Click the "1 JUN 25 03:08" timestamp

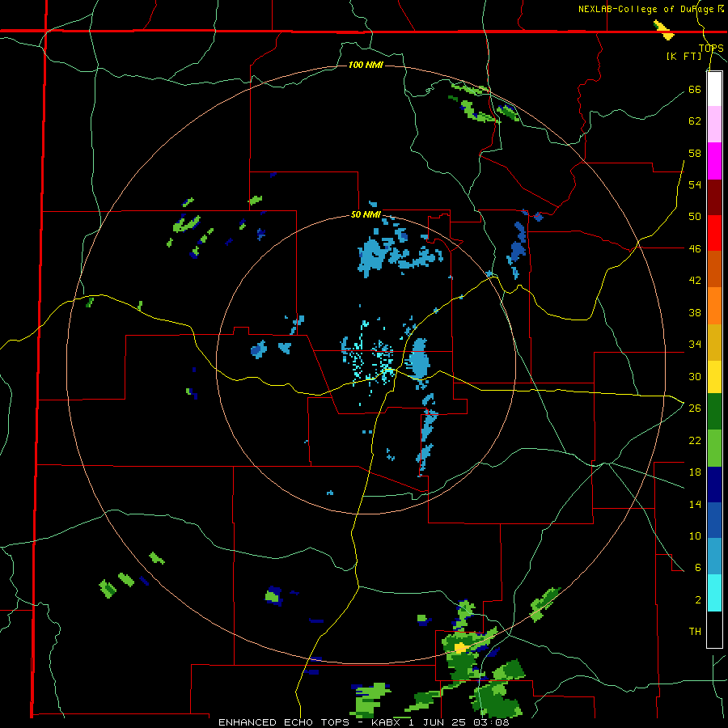pyautogui.click(x=459, y=722)
